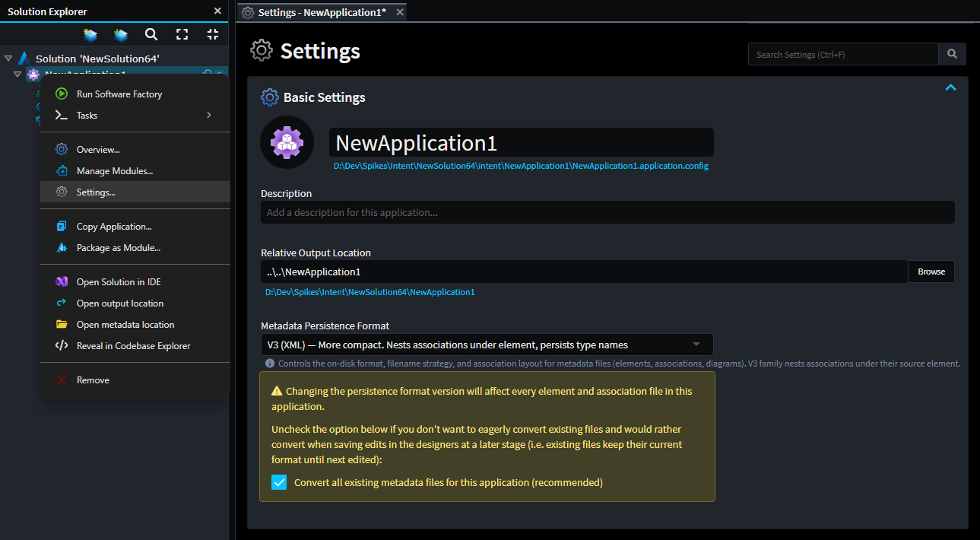Focus the Search Settings field
This screenshot has width=980, height=540.
pyautogui.click(x=843, y=54)
